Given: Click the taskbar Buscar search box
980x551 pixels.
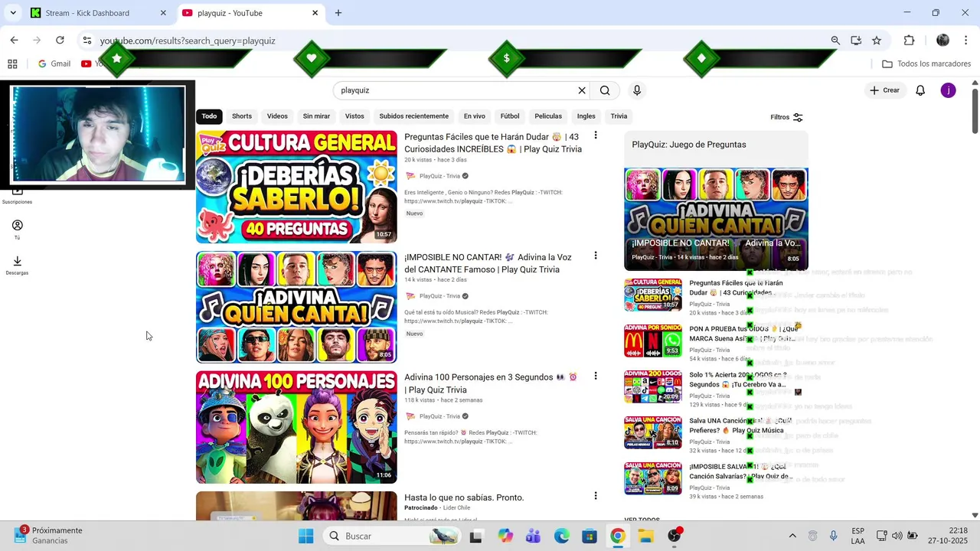Looking at the screenshot, I should coord(391,536).
